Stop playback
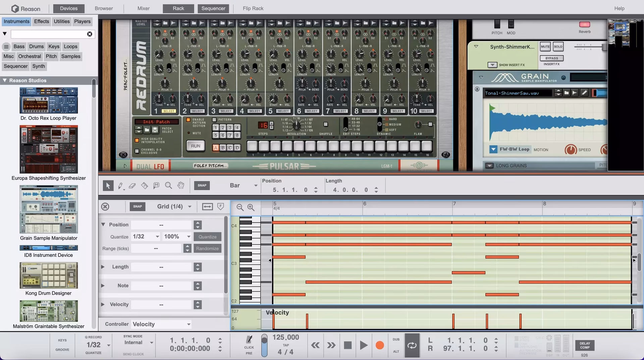The height and width of the screenshot is (360, 644). point(348,345)
